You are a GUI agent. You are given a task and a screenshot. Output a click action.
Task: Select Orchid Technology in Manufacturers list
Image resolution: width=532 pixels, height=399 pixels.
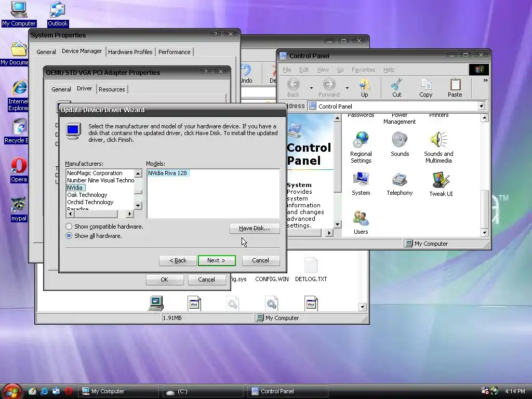click(90, 202)
